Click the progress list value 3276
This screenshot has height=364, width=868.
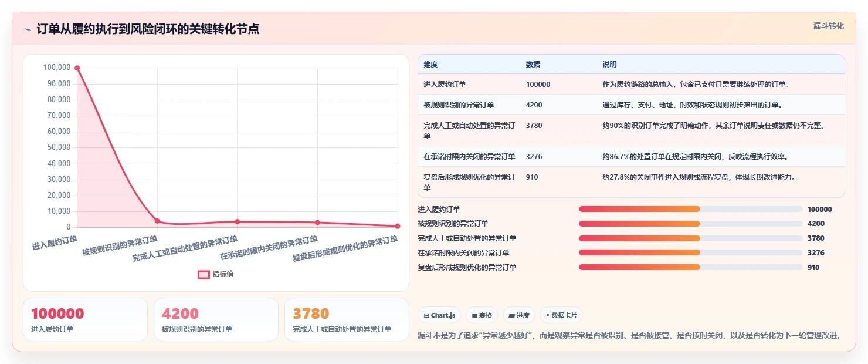point(816,253)
